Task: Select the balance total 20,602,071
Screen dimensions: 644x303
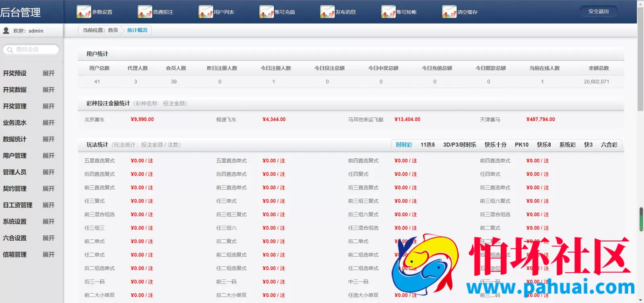Action: click(x=597, y=82)
